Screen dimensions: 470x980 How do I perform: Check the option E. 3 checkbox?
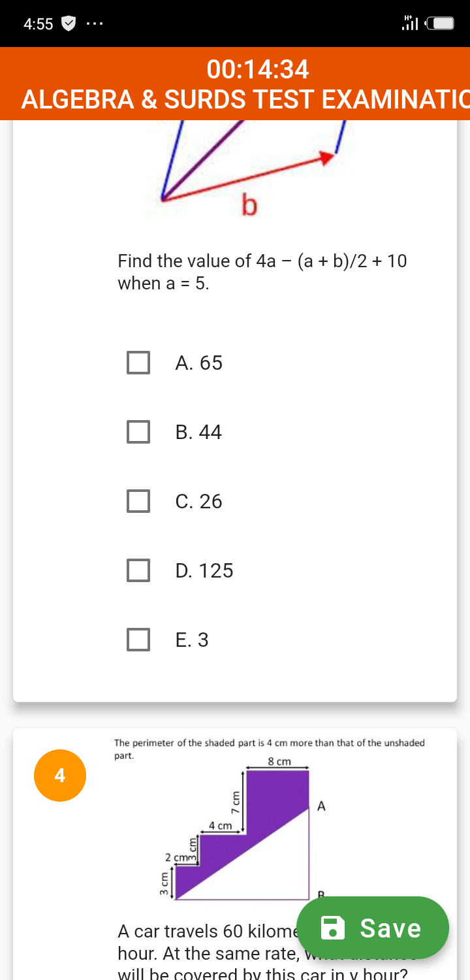tap(138, 640)
